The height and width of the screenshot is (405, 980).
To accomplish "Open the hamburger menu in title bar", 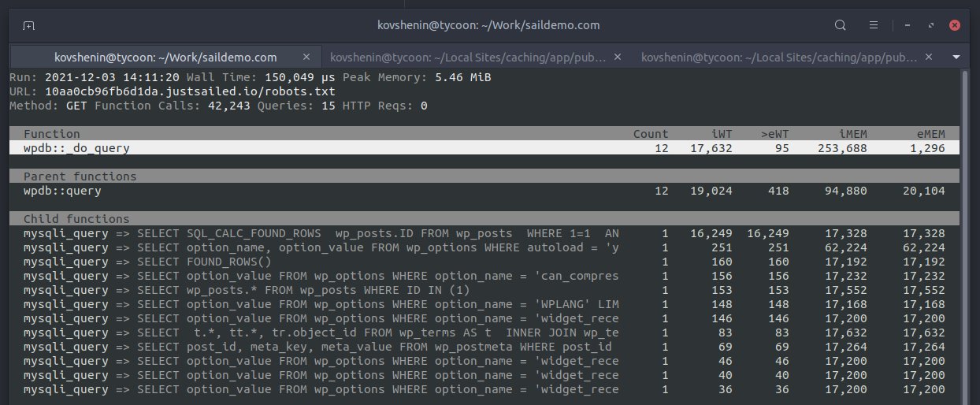I will coord(874,25).
